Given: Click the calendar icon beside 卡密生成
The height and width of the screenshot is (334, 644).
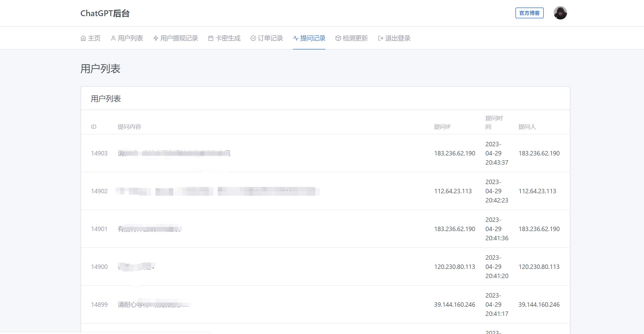Looking at the screenshot, I should click(211, 38).
